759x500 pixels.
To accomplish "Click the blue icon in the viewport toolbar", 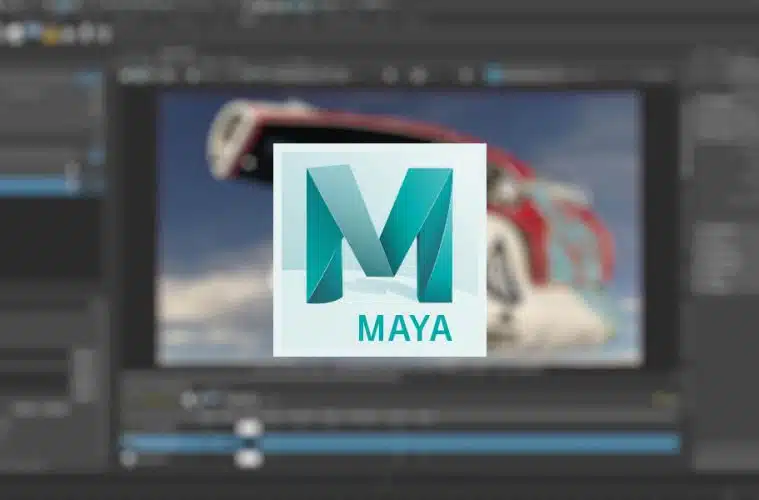I will [x=492, y=74].
